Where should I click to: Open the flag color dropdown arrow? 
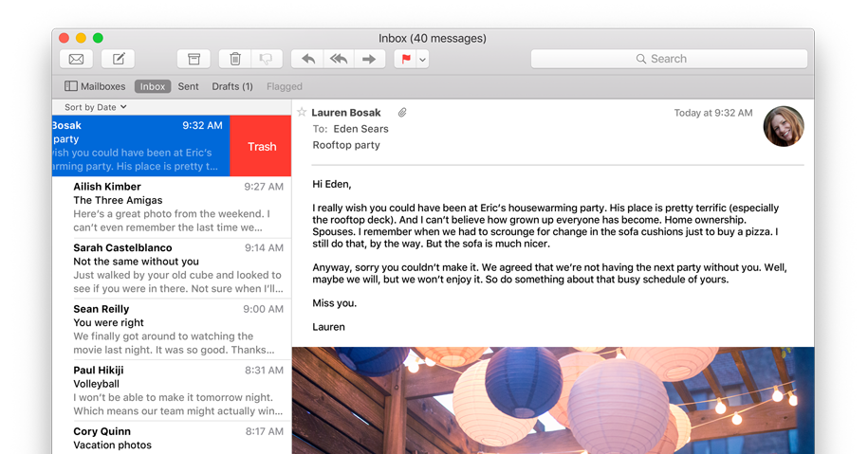click(423, 59)
